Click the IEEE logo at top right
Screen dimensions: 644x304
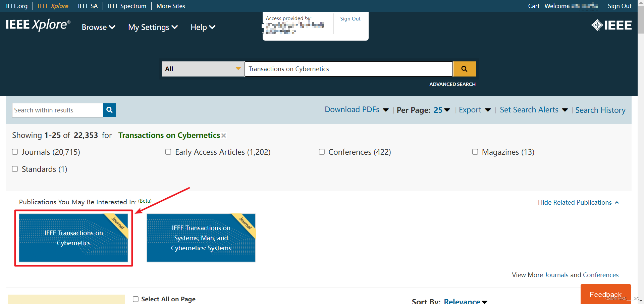pos(611,25)
